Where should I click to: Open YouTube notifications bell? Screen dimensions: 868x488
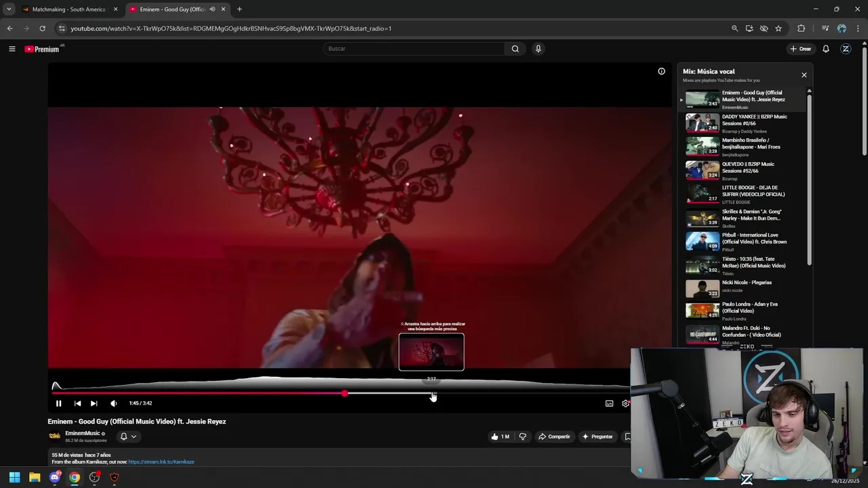point(826,49)
